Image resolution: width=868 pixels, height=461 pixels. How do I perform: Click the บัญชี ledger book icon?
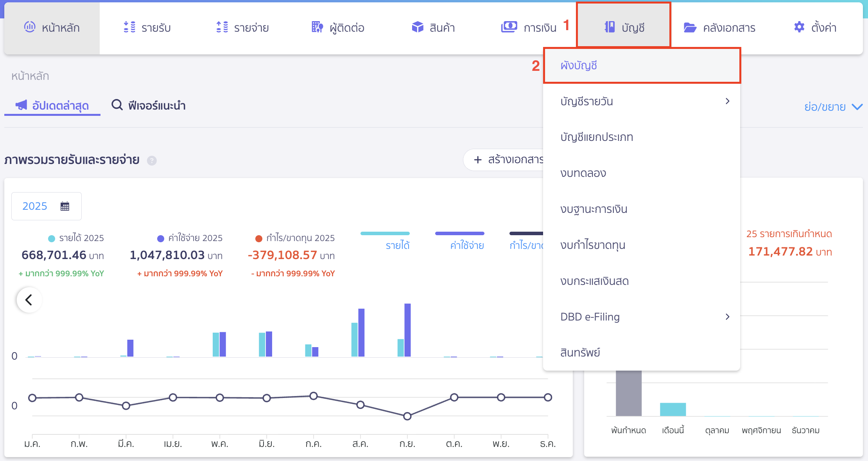tap(610, 27)
